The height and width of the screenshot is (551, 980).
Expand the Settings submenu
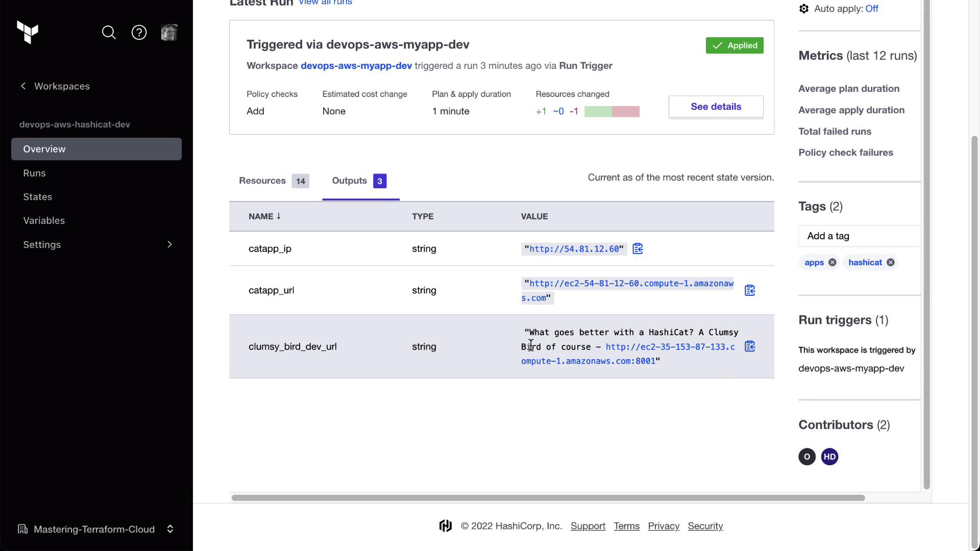click(x=169, y=244)
